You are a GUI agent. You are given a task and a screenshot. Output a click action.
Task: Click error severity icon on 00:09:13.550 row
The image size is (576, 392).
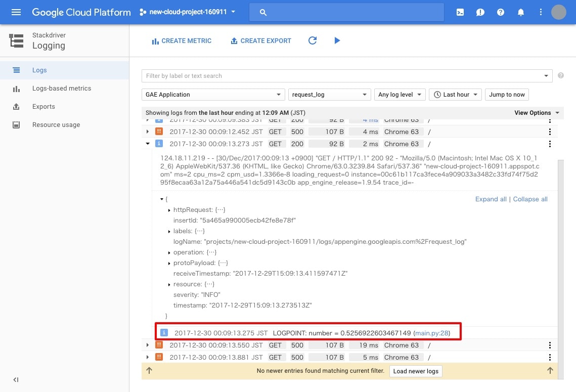[x=159, y=344]
